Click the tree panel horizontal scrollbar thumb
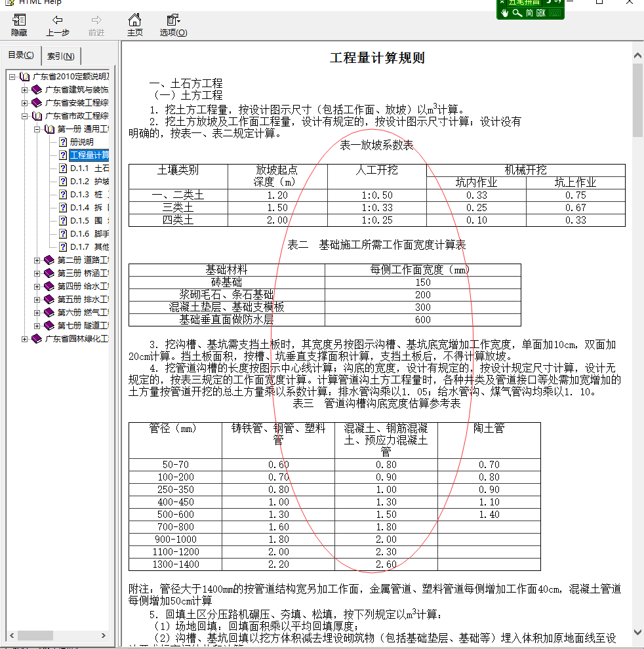The height and width of the screenshot is (649, 644). (x=35, y=635)
